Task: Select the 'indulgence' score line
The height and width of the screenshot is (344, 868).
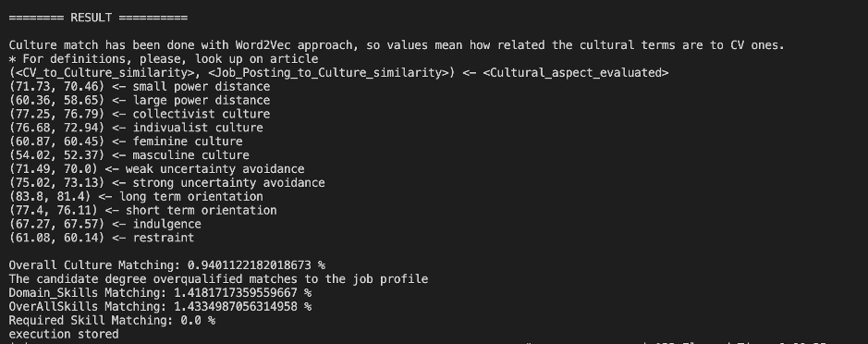Action: (x=105, y=225)
